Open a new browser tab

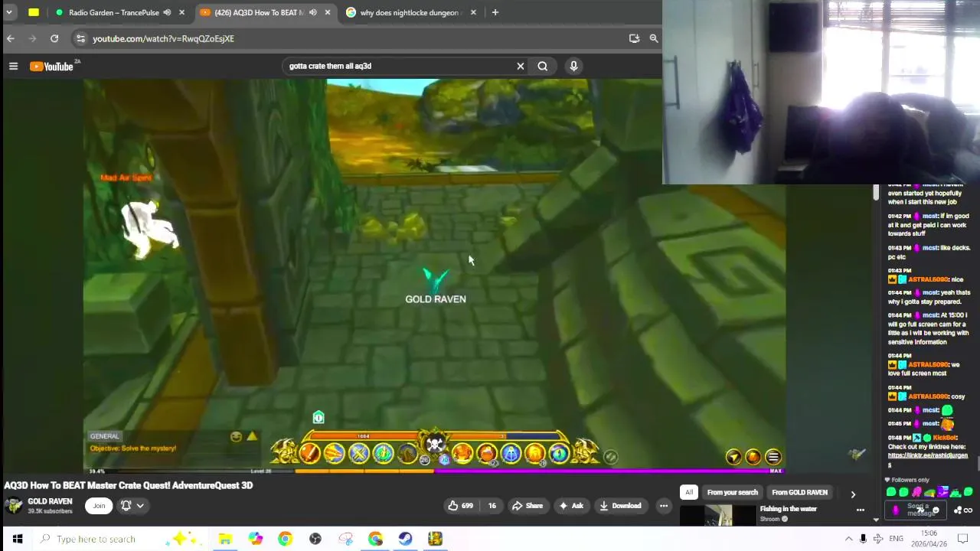495,12
